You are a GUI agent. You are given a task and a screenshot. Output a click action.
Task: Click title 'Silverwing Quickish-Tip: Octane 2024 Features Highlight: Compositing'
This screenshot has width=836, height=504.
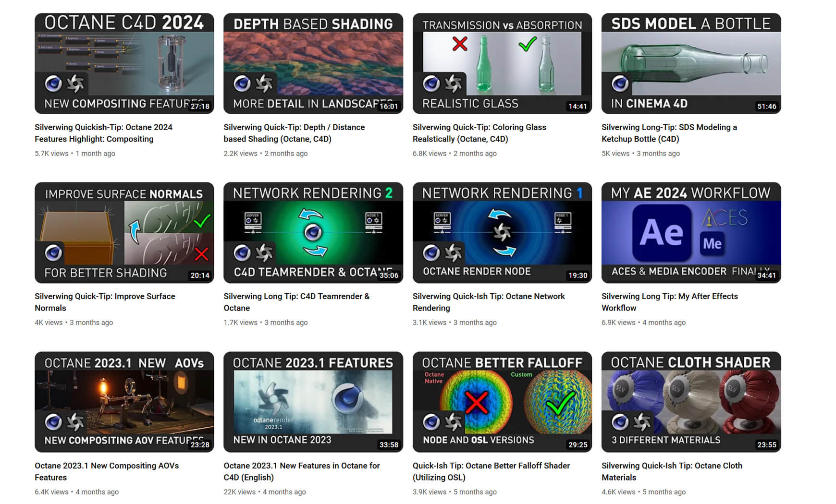click(103, 133)
